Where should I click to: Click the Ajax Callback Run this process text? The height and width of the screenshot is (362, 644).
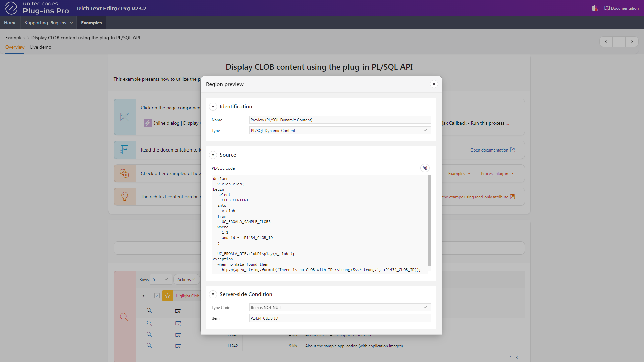tap(475, 123)
